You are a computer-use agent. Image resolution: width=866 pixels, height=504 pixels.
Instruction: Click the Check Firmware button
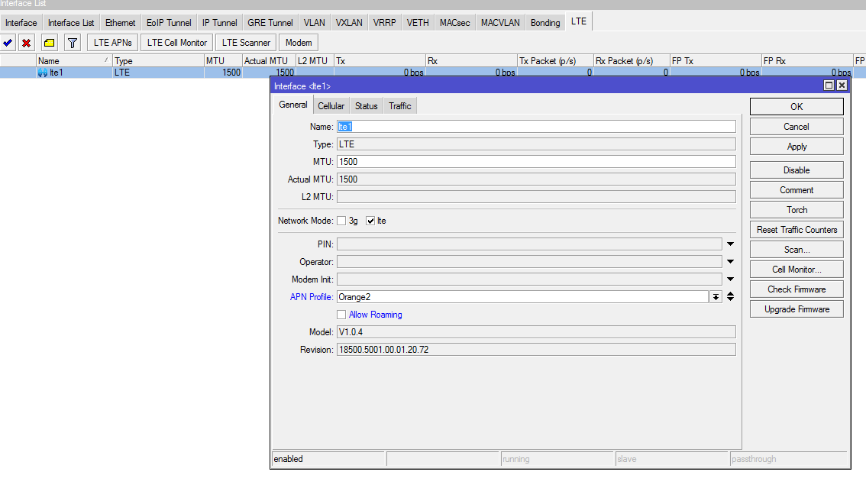pos(797,289)
